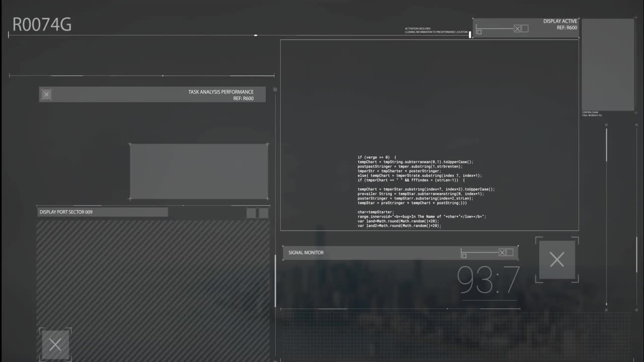Click the right square button beside Display Port Sector 009
The image size is (644, 362).
pyautogui.click(x=264, y=213)
